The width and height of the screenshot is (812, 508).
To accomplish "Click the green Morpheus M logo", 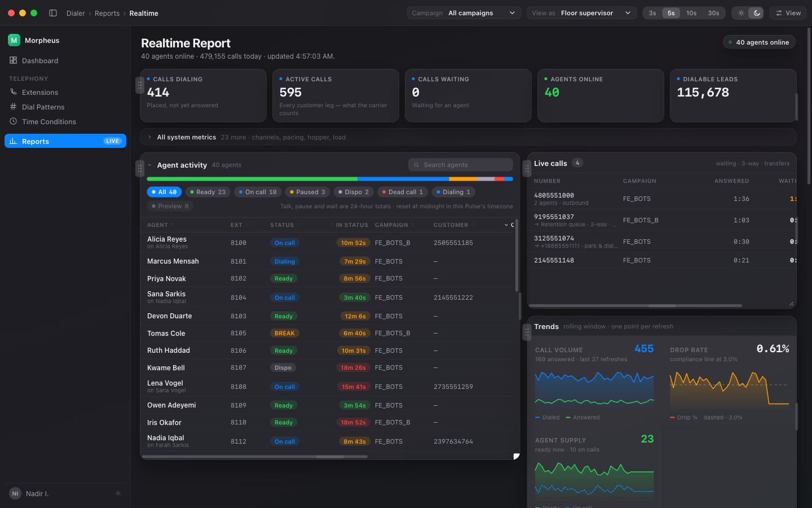I will (x=14, y=40).
